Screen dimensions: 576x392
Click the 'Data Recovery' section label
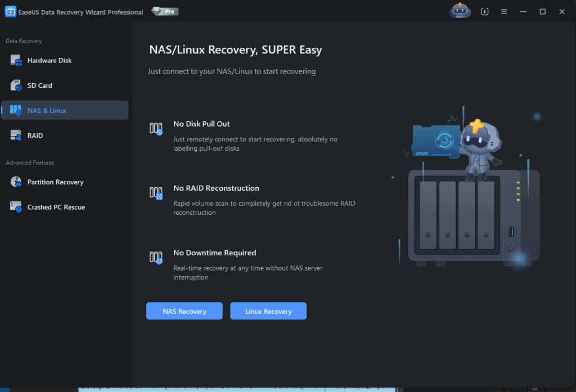(24, 41)
